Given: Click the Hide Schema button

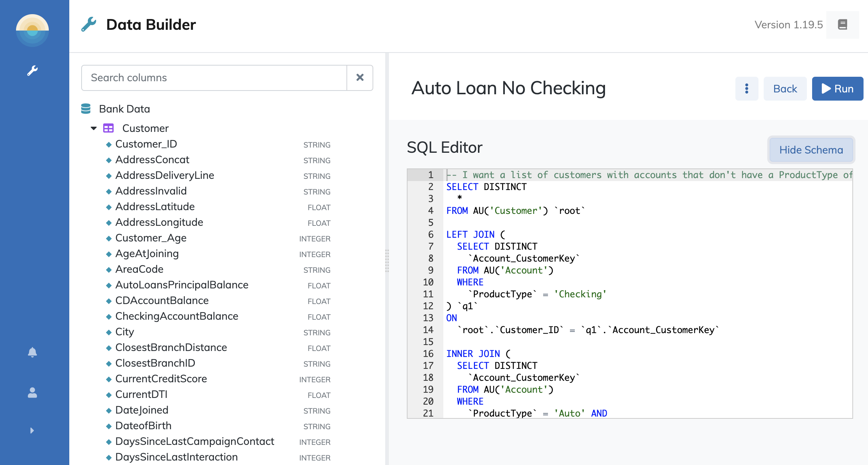Looking at the screenshot, I should 811,150.
